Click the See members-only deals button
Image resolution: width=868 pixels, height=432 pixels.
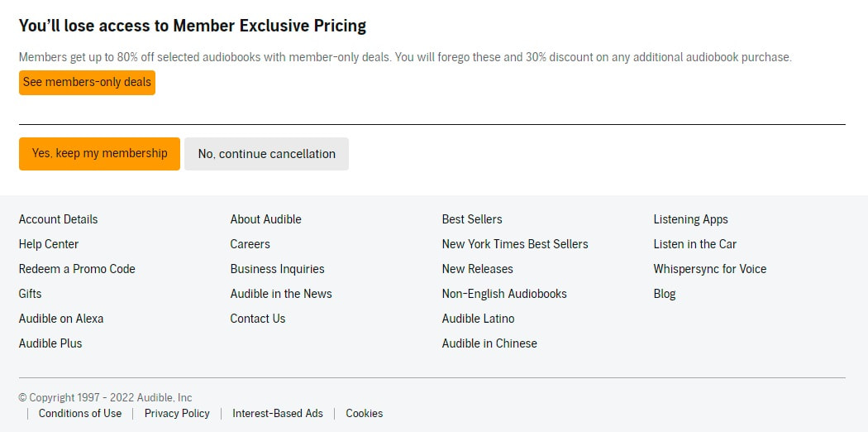[x=87, y=83]
